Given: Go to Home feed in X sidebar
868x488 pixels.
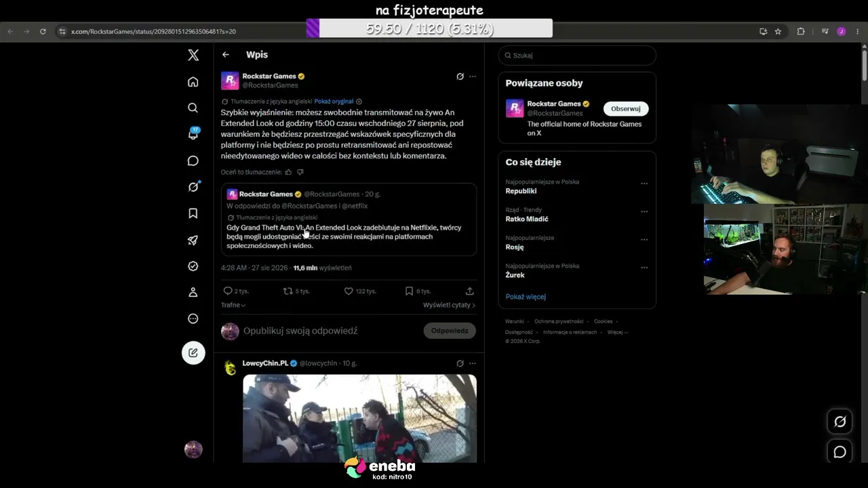Looking at the screenshot, I should tap(193, 82).
